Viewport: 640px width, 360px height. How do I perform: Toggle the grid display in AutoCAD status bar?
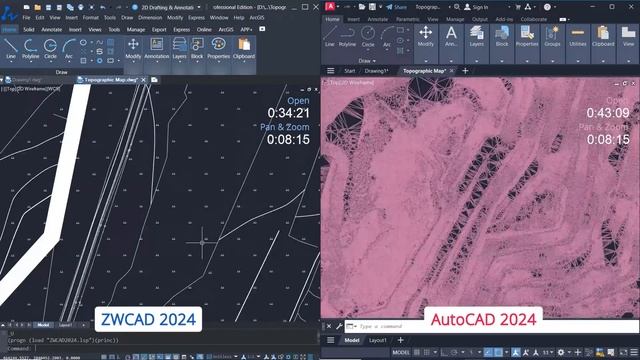point(417,352)
